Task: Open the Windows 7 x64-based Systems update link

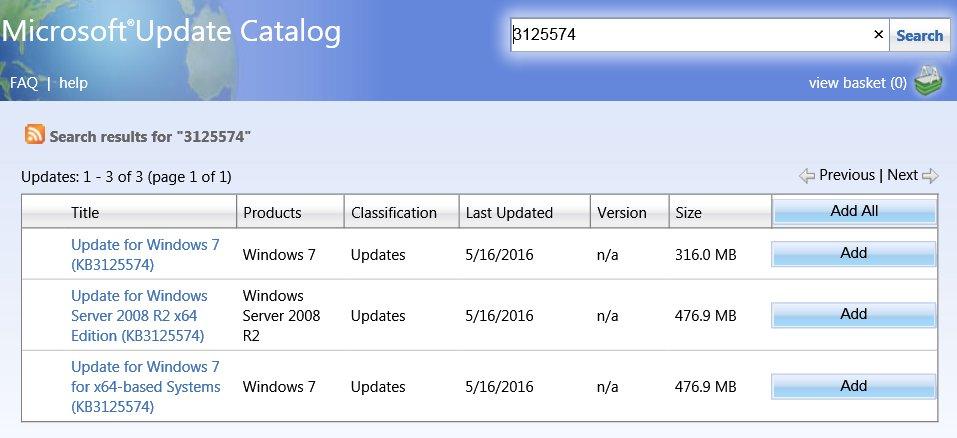Action: tap(145, 386)
